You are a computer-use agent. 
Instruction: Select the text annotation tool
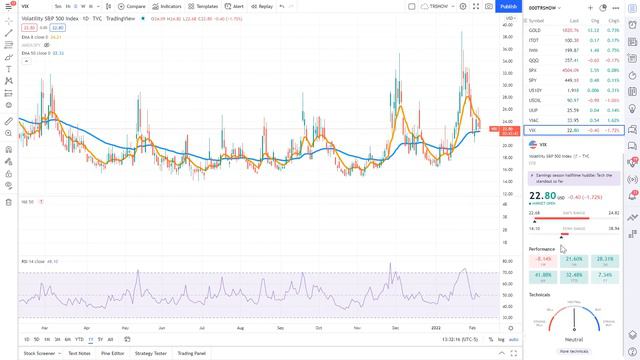9,69
